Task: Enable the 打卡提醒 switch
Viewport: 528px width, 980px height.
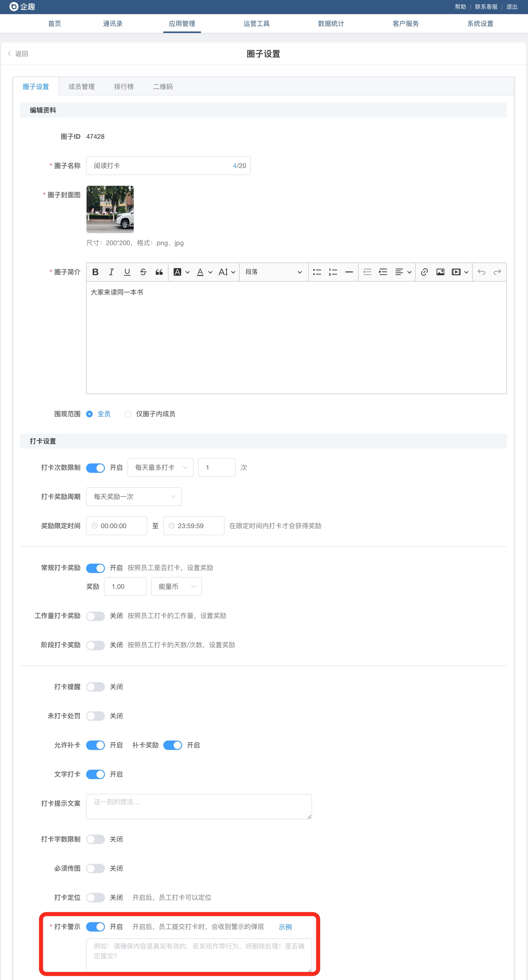Action: 96,687
